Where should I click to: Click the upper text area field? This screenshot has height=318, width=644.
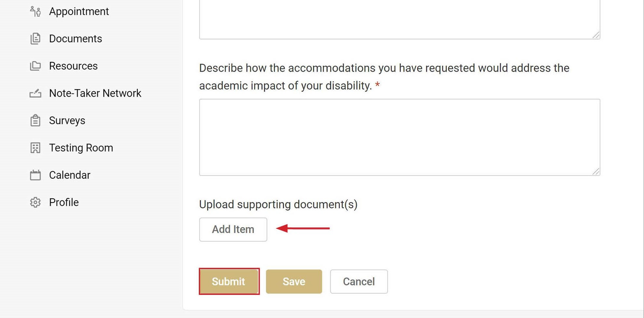[400, 19]
